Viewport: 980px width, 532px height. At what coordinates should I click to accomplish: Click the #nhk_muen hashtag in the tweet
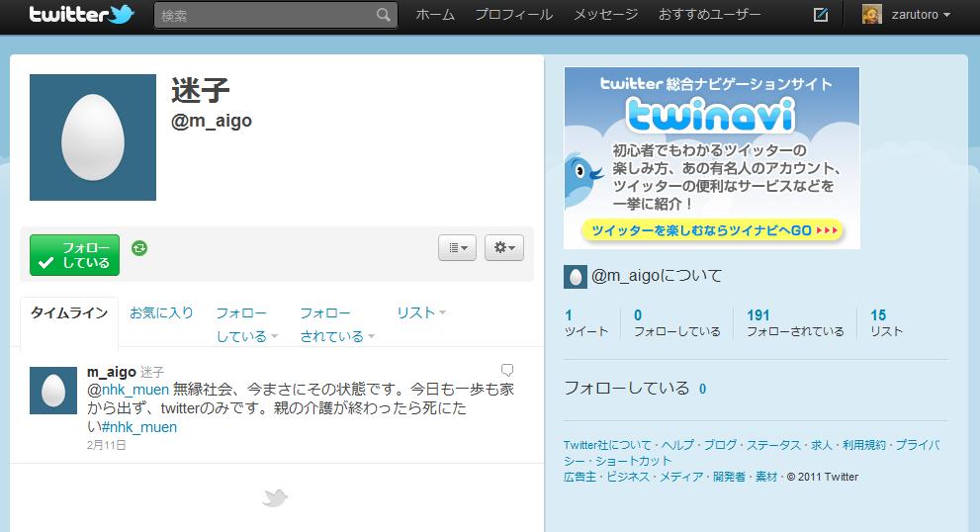pos(138,427)
